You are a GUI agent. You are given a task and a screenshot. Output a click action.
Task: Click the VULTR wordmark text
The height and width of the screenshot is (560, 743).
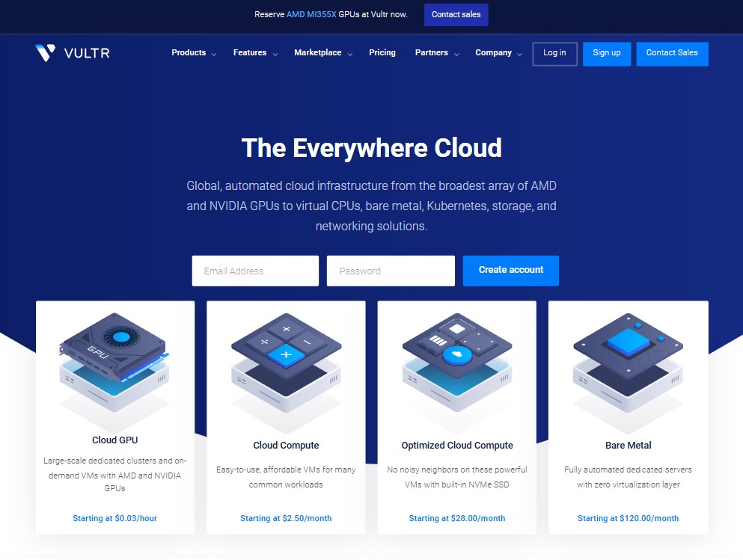click(x=87, y=53)
